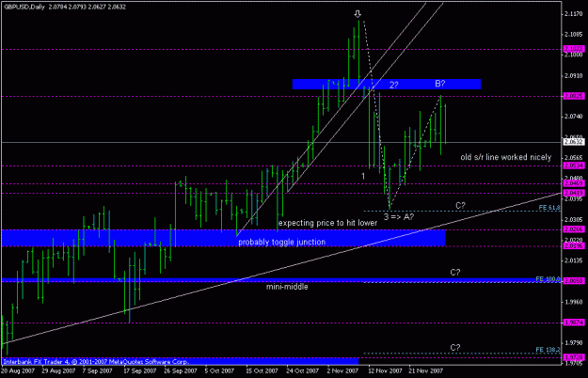Viewport: 588px width, 378px height.
Task: Click the '20 Aug 2007' date label
Action: click(x=18, y=370)
